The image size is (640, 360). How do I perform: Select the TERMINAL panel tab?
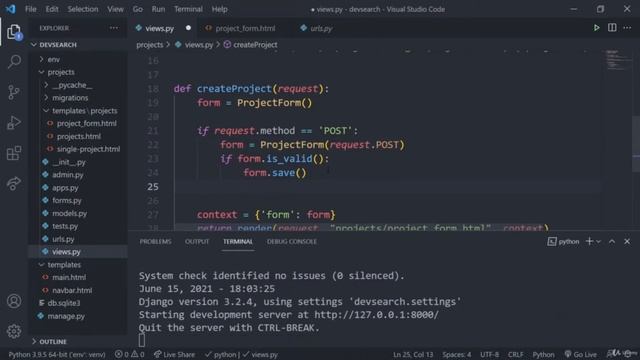click(238, 241)
